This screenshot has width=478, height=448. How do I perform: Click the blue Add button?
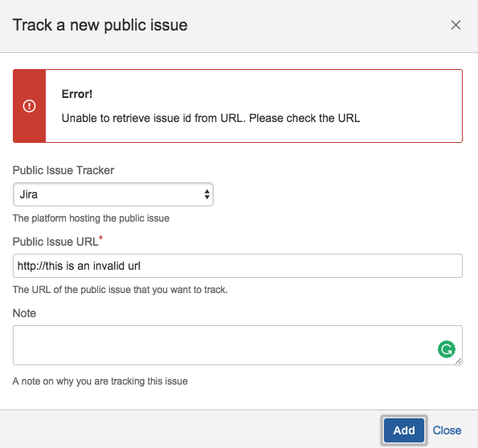404,430
